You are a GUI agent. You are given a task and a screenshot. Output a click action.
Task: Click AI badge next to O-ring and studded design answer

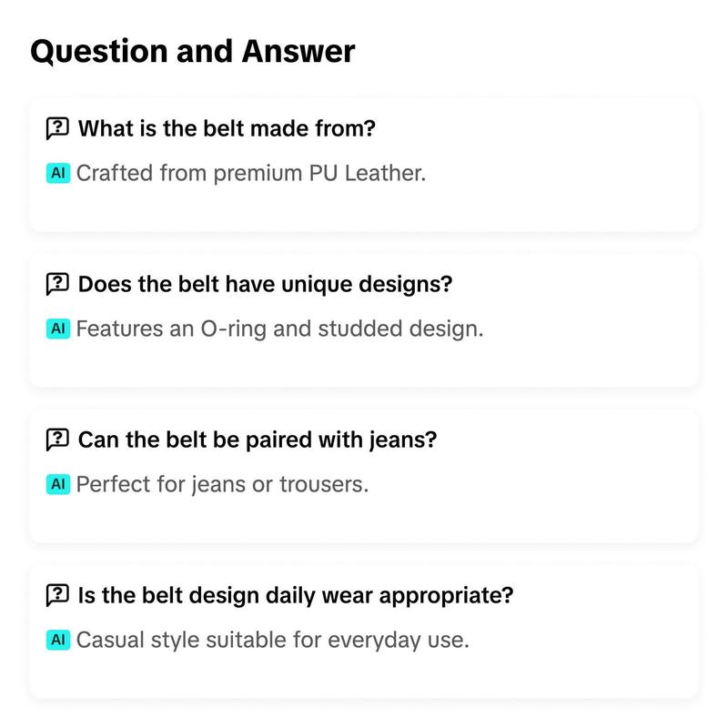(x=58, y=329)
